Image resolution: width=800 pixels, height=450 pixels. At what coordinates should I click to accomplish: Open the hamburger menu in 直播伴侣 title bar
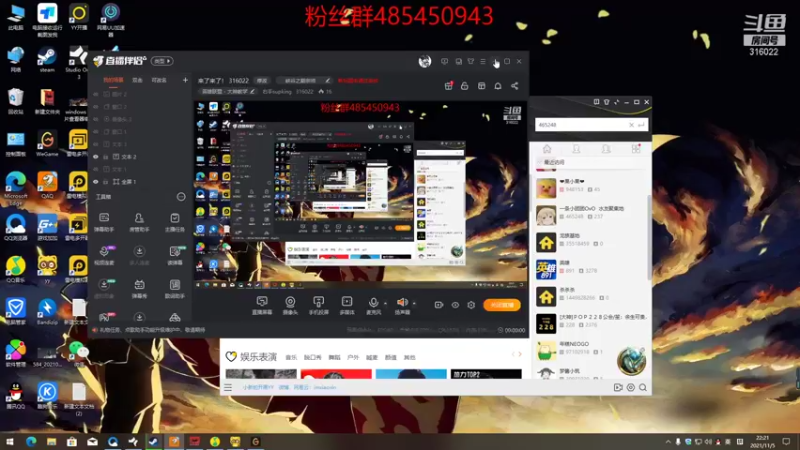point(483,61)
